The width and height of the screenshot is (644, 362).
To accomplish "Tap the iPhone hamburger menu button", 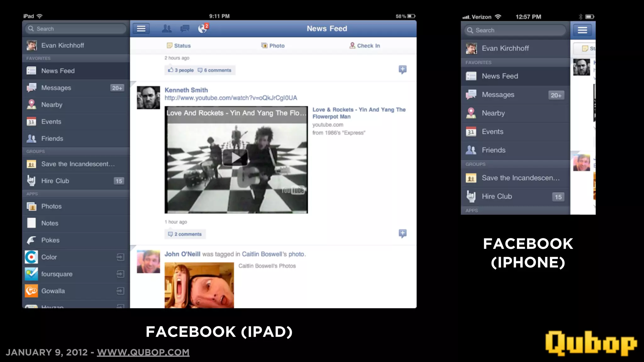I will click(582, 30).
